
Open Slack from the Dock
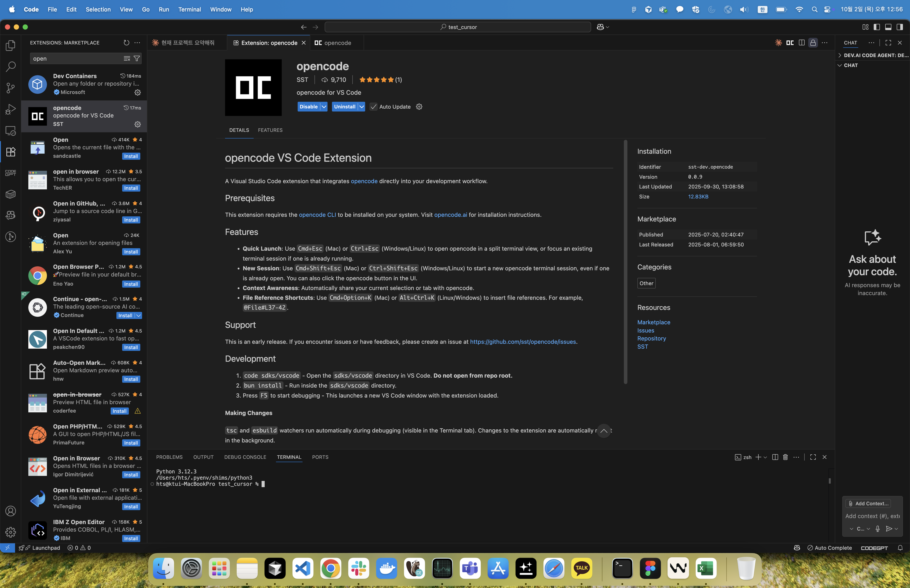(359, 569)
